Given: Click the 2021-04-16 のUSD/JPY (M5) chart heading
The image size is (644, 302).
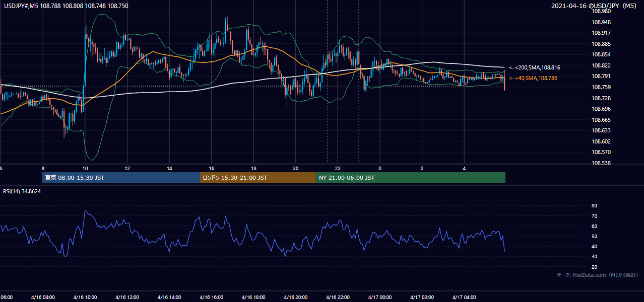Looking at the screenshot, I should coord(595,6).
